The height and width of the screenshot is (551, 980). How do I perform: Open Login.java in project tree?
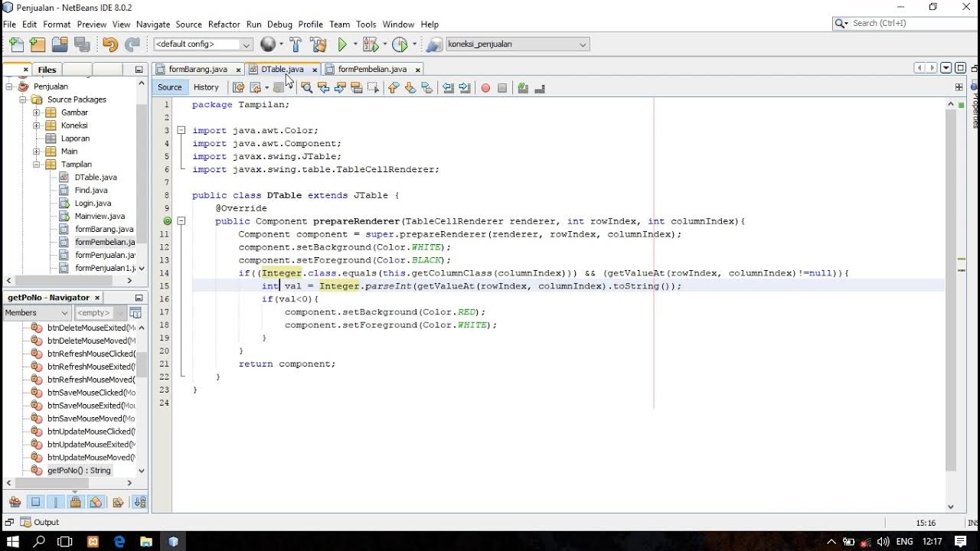[93, 203]
